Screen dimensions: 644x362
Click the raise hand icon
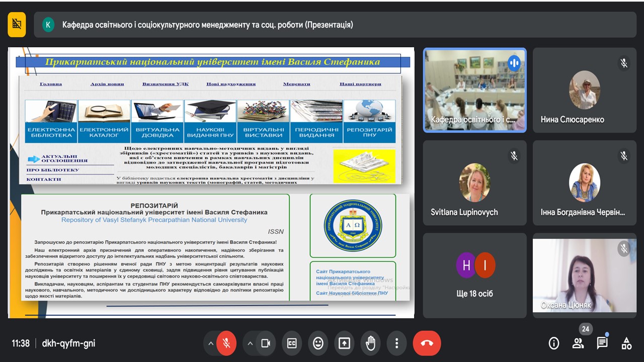click(x=370, y=343)
